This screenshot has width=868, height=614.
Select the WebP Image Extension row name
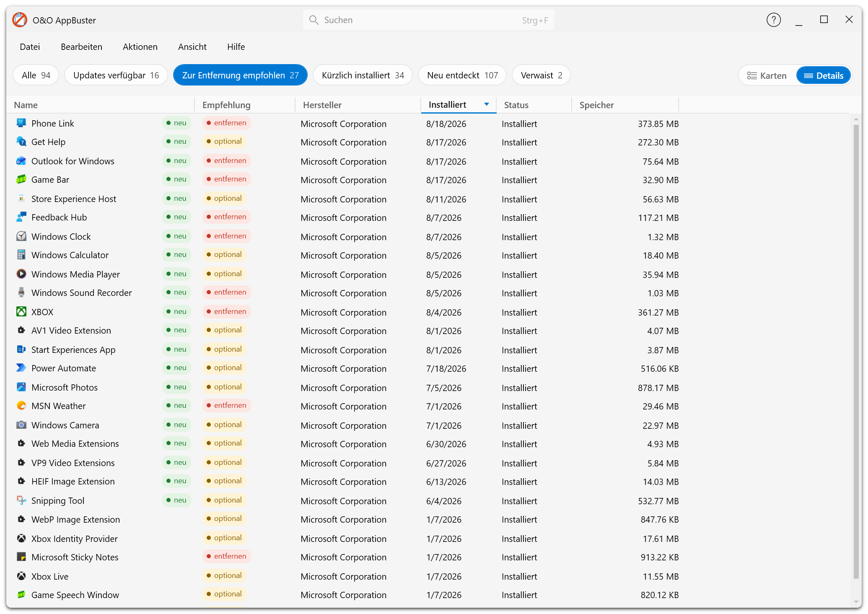75,520
